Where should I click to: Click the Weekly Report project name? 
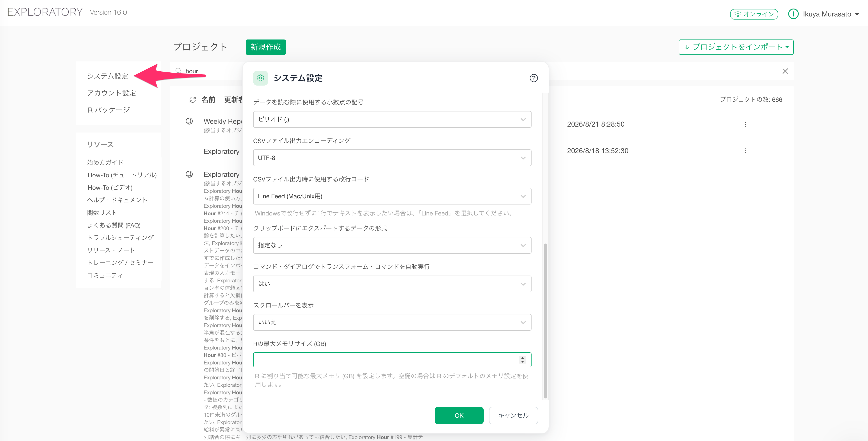[x=223, y=121]
